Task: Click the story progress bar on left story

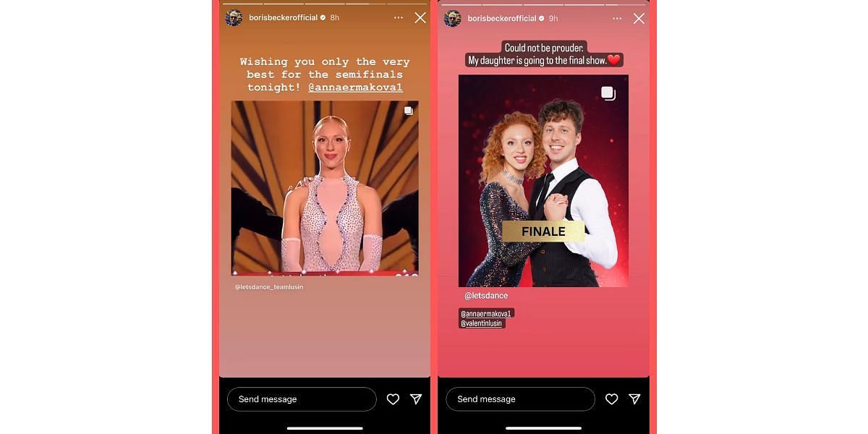Action: (325, 3)
